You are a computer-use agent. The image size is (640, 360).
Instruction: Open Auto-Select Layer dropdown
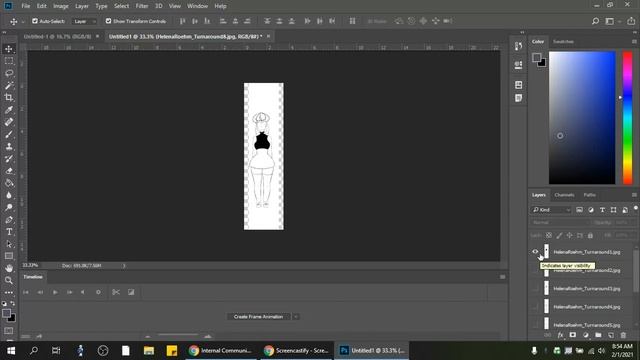pyautogui.click(x=85, y=21)
